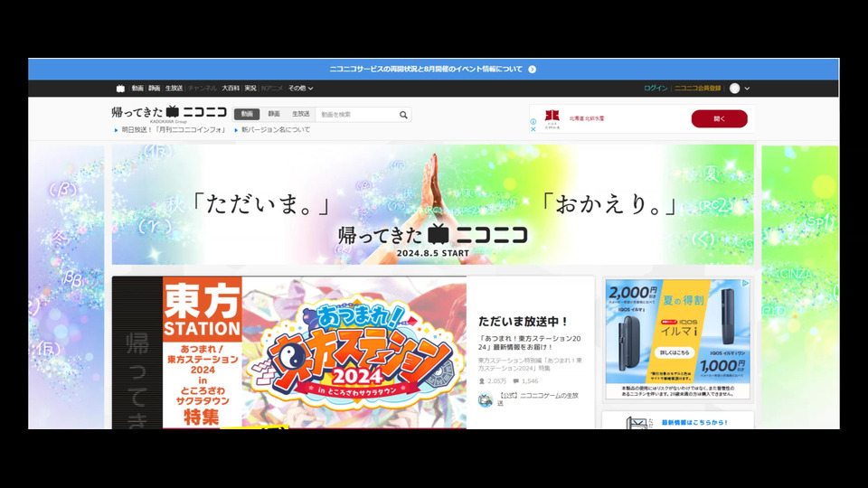
Task: Open the 生放送 link in the top black bar
Action: pos(174,89)
